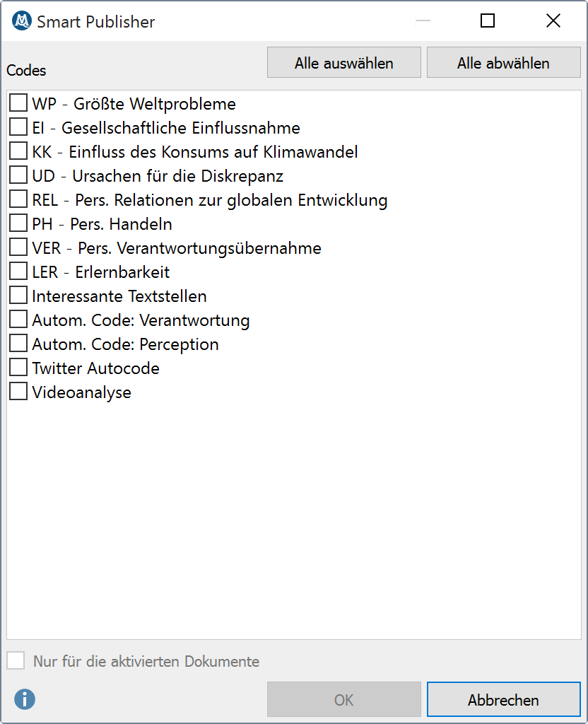Tick the KK - Einfluss des Konsums checkbox
This screenshot has height=724, width=588.
tap(18, 151)
